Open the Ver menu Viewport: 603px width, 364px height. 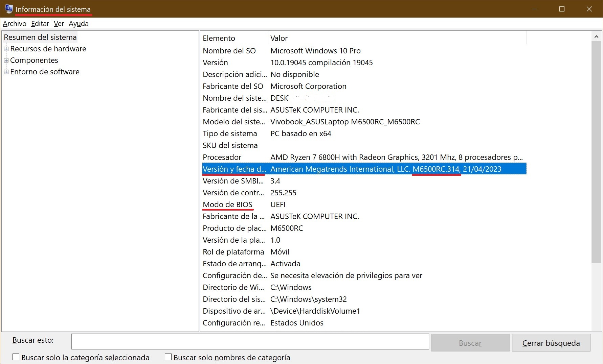(59, 24)
